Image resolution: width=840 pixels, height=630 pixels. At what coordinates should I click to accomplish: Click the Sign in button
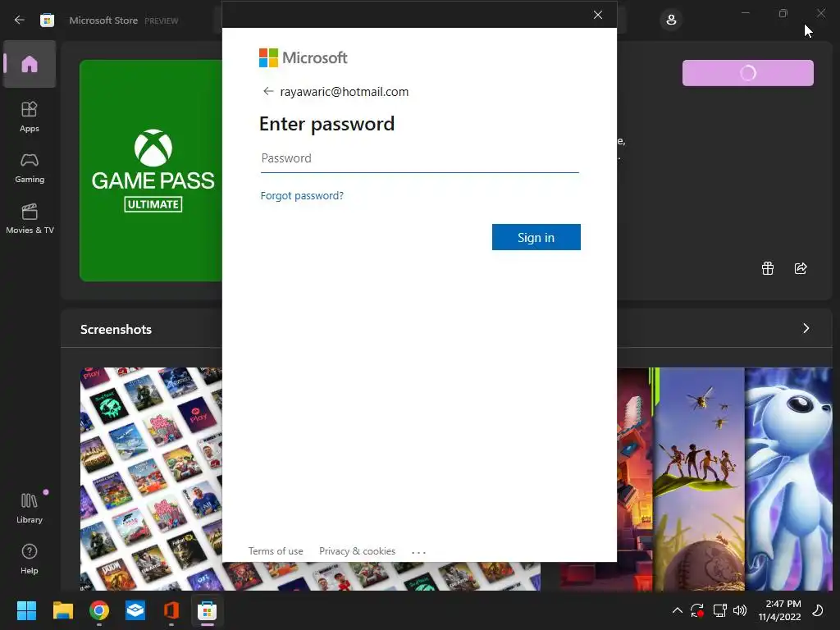tap(536, 237)
